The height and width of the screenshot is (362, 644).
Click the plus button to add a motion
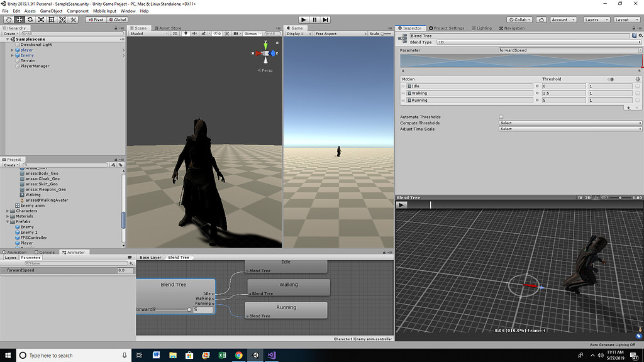coord(628,107)
